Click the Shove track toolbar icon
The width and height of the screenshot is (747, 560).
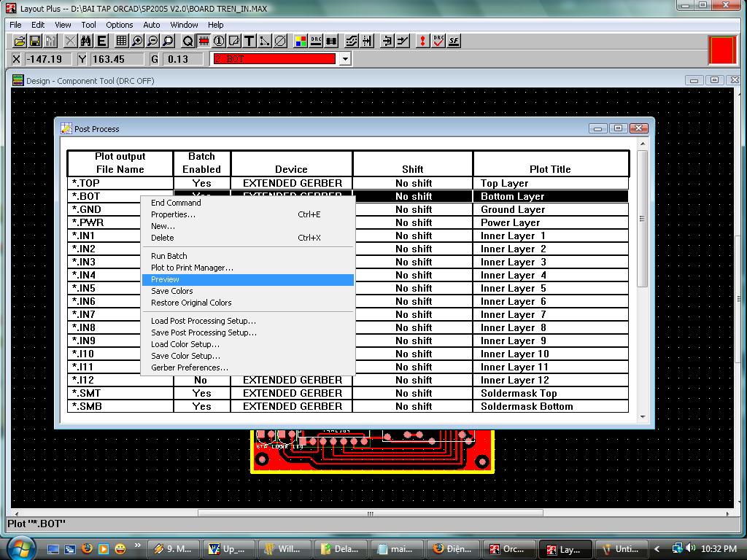pos(367,41)
